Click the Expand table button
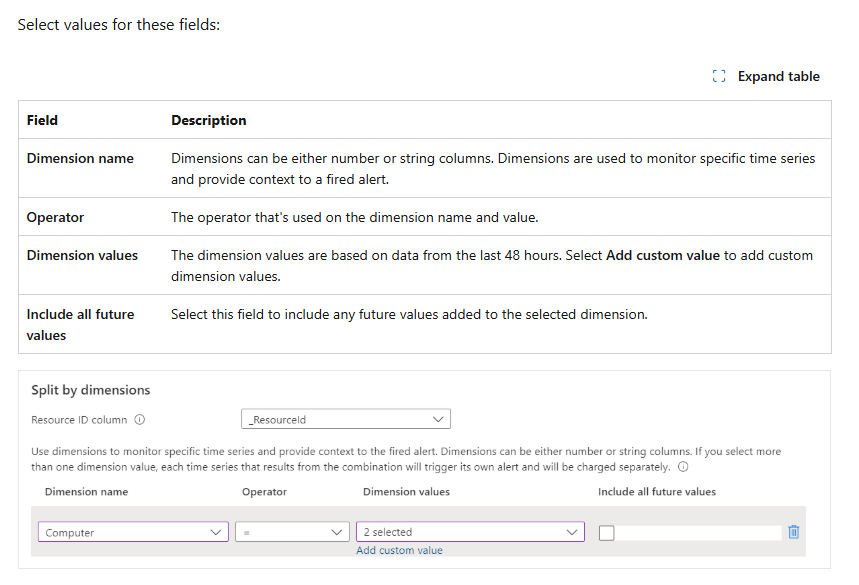The width and height of the screenshot is (859, 585). pos(766,76)
